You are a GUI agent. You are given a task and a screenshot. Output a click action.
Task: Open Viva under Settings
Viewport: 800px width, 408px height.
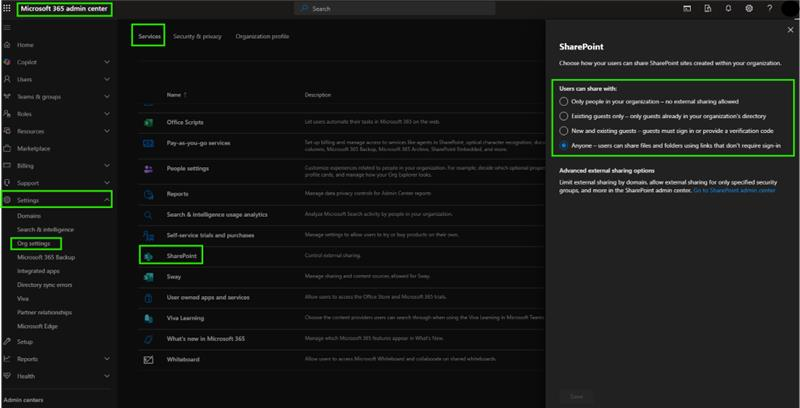(x=22, y=299)
